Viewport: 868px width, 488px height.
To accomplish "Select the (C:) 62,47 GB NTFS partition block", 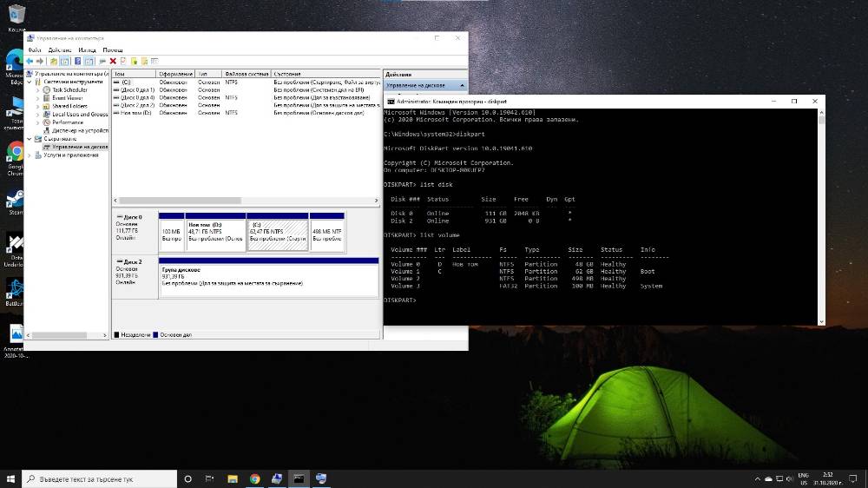I will point(278,233).
